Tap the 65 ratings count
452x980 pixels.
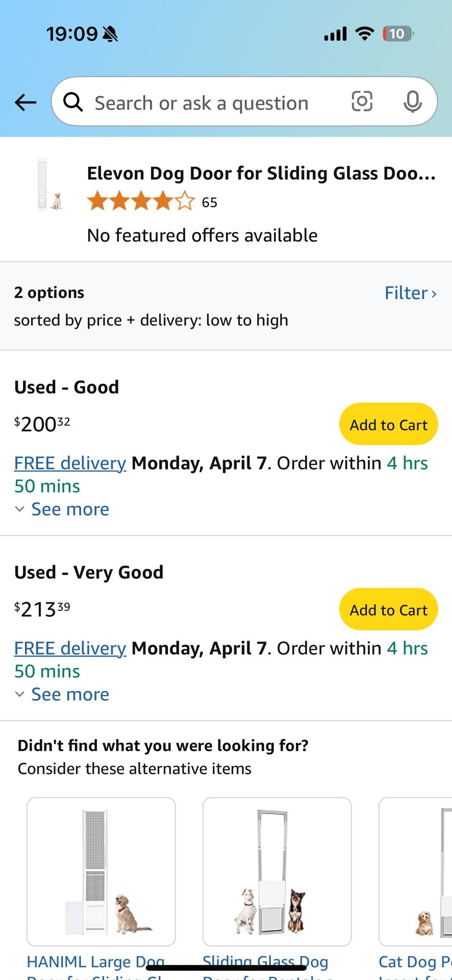[209, 203]
